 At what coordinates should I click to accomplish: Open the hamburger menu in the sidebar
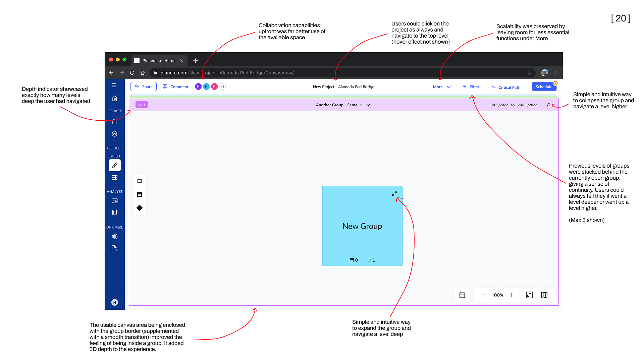[114, 85]
